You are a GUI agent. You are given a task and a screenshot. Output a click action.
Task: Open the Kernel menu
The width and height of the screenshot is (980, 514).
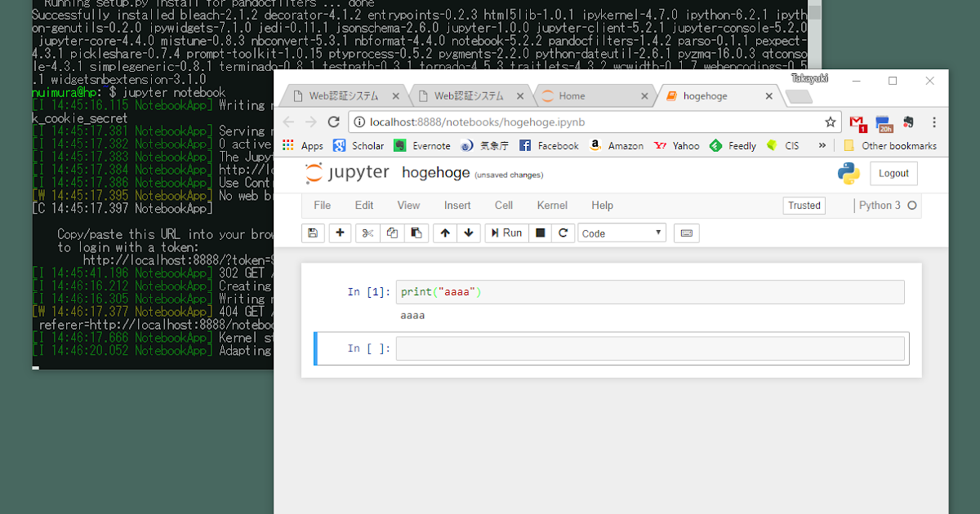(x=552, y=205)
